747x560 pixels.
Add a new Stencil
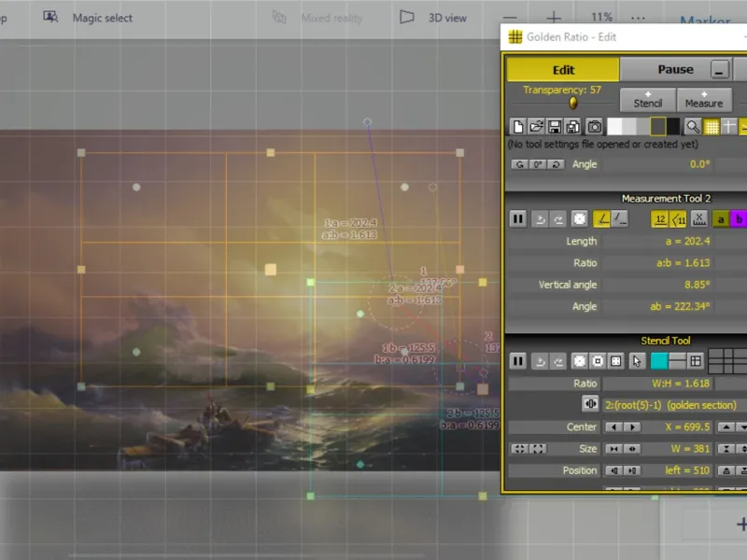coord(648,100)
